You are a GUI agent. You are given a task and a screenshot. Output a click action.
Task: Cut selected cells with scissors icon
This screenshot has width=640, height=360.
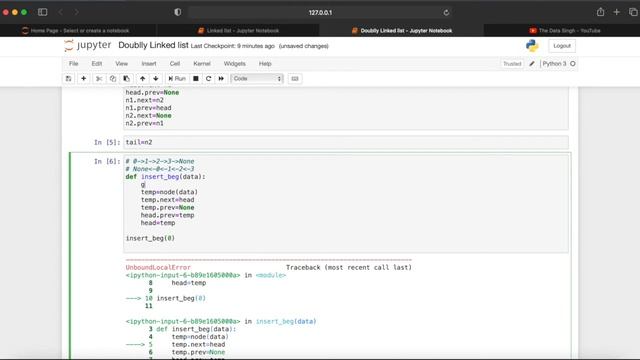click(x=99, y=78)
